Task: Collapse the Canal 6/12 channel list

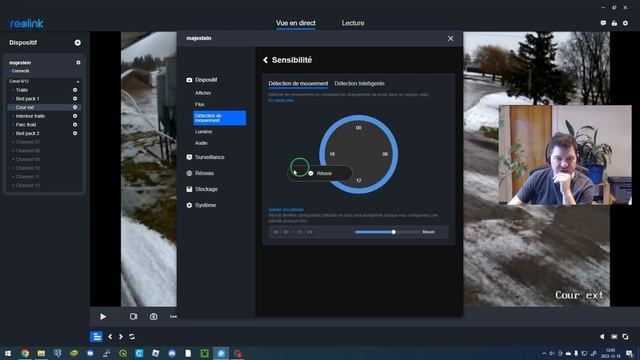Action: pyautogui.click(x=78, y=82)
